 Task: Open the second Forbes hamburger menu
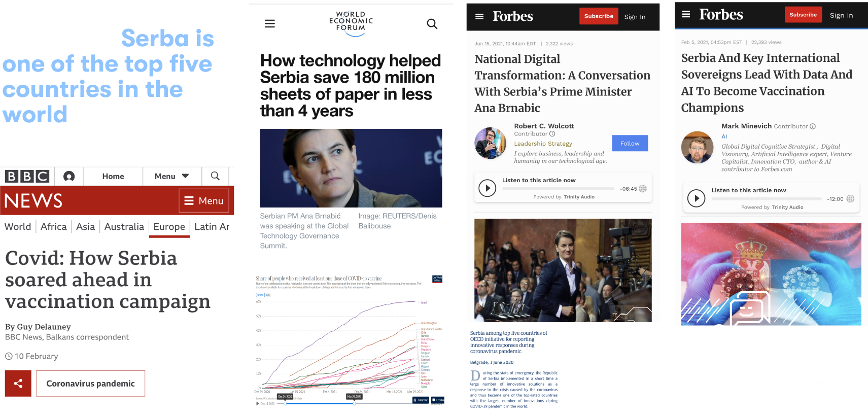(686, 14)
